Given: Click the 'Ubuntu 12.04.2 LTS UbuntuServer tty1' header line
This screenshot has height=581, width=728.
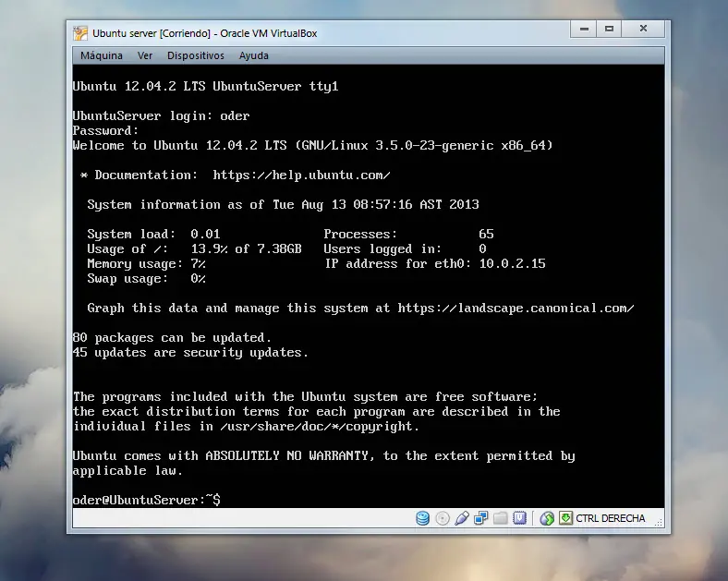Looking at the screenshot, I should 206,86.
